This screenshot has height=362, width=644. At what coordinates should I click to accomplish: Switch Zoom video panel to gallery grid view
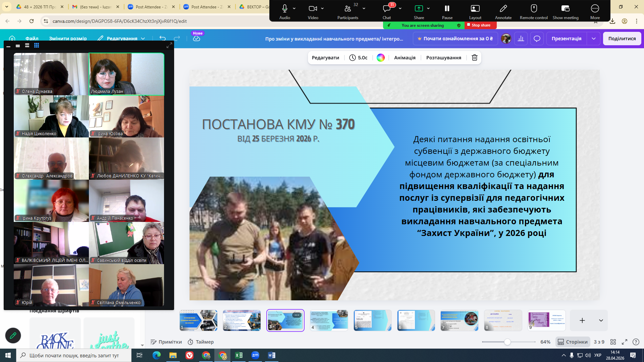(37, 45)
